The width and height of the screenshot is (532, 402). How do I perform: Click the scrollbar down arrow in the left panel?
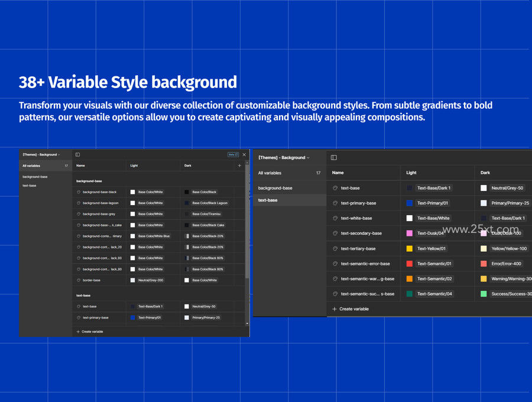pyautogui.click(x=247, y=323)
